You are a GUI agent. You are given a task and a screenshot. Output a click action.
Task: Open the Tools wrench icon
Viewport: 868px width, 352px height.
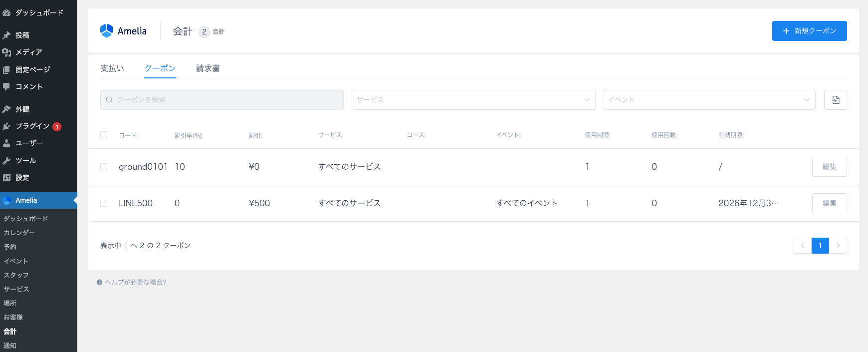tap(6, 161)
